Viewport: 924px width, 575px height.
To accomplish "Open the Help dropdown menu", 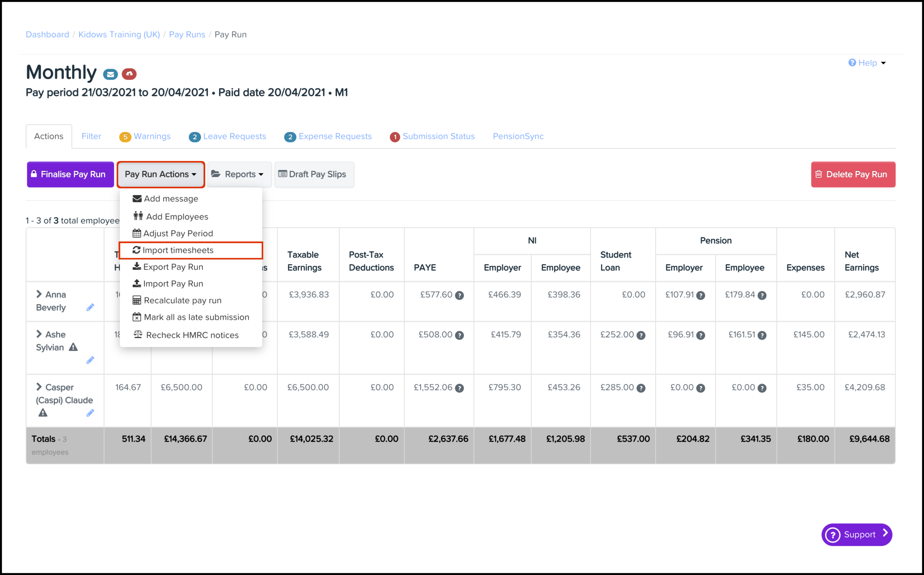I will (x=867, y=63).
